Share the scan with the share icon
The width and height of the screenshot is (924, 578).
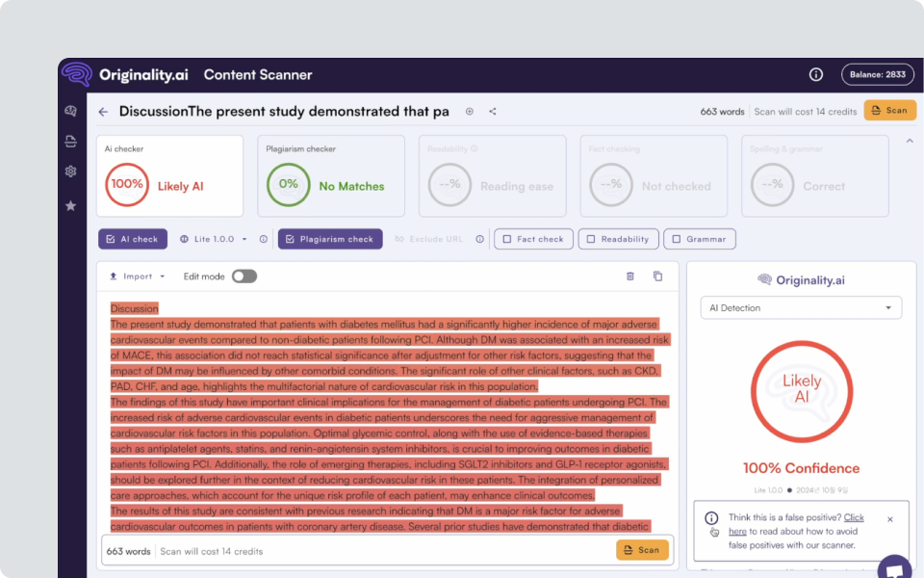493,112
